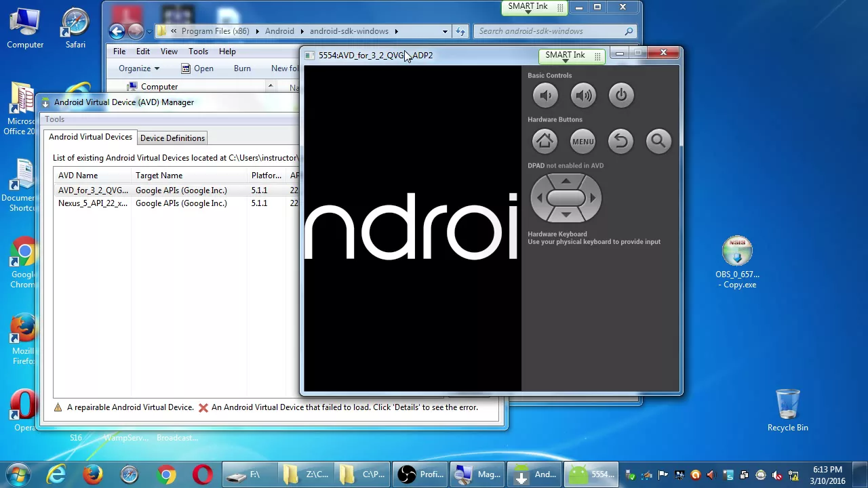This screenshot has height=488, width=868.
Task: Switch to the OBS Profi... taskbar button
Action: 421,474
